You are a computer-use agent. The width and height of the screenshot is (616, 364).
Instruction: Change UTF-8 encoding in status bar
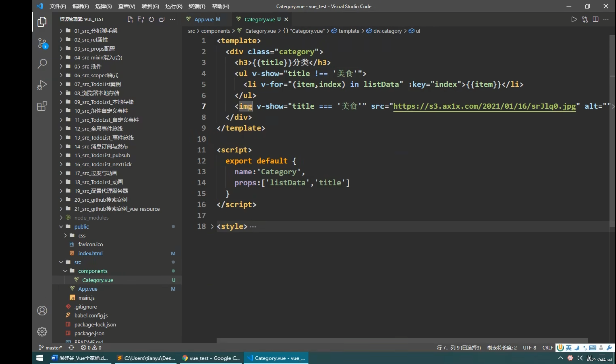(x=529, y=348)
